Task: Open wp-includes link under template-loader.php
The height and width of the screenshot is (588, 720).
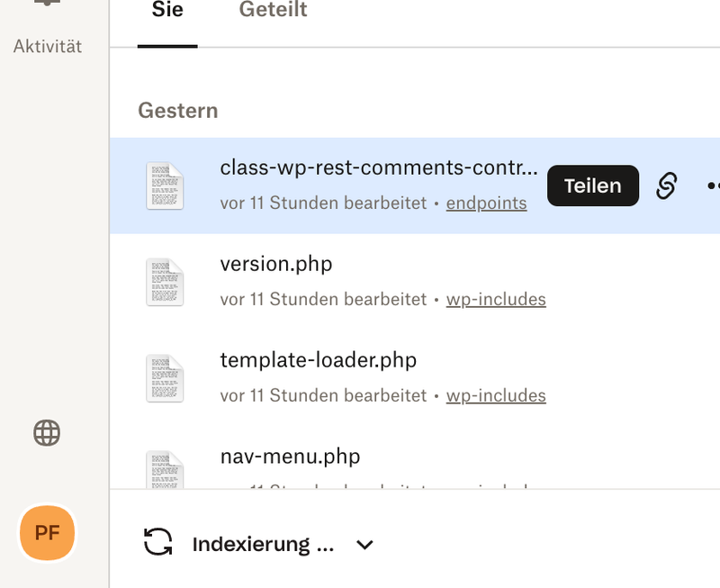Action: [x=496, y=396]
